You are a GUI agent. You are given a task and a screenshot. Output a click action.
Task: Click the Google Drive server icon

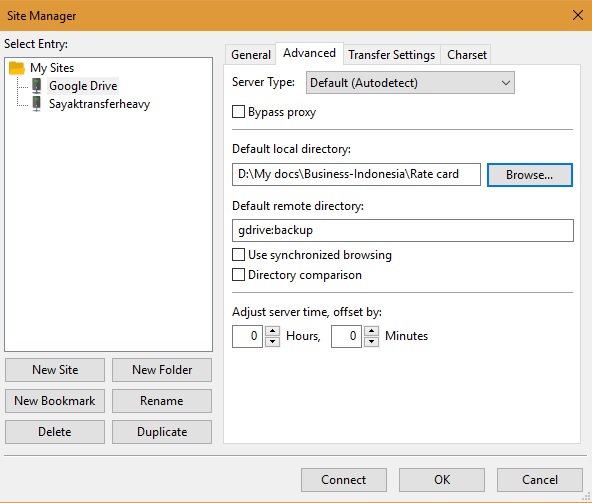[37, 86]
